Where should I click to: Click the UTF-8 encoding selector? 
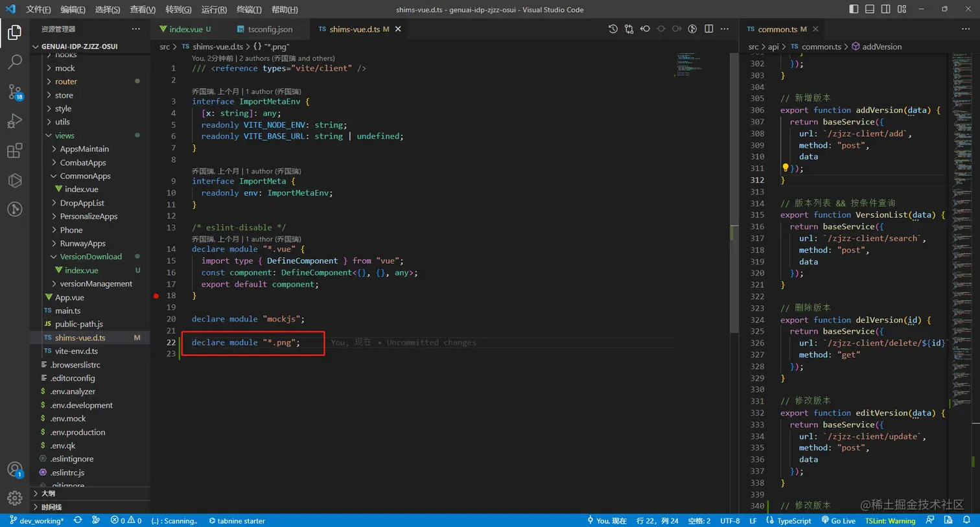coord(730,521)
